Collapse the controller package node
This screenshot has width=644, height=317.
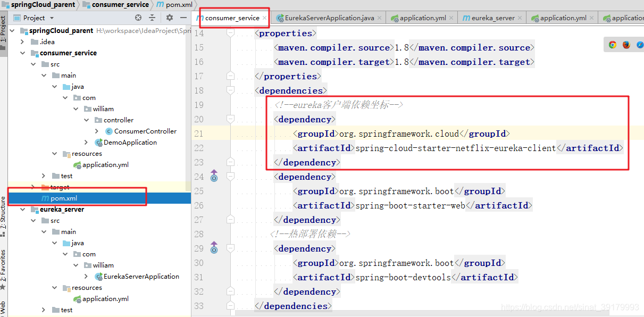tap(86, 120)
